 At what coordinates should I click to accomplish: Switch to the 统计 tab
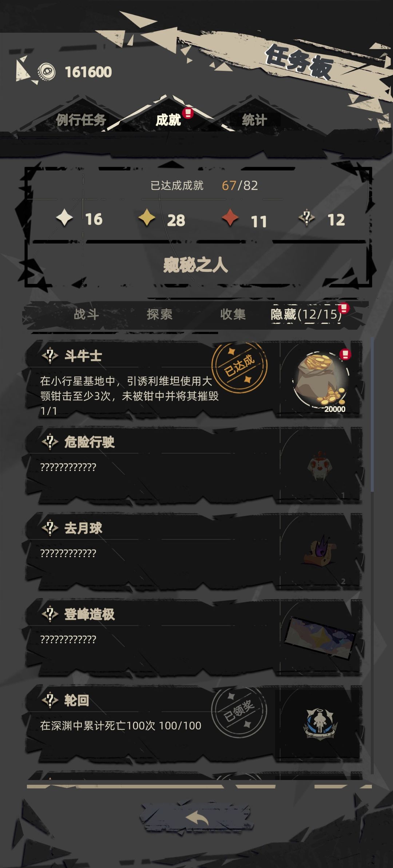pos(254,120)
